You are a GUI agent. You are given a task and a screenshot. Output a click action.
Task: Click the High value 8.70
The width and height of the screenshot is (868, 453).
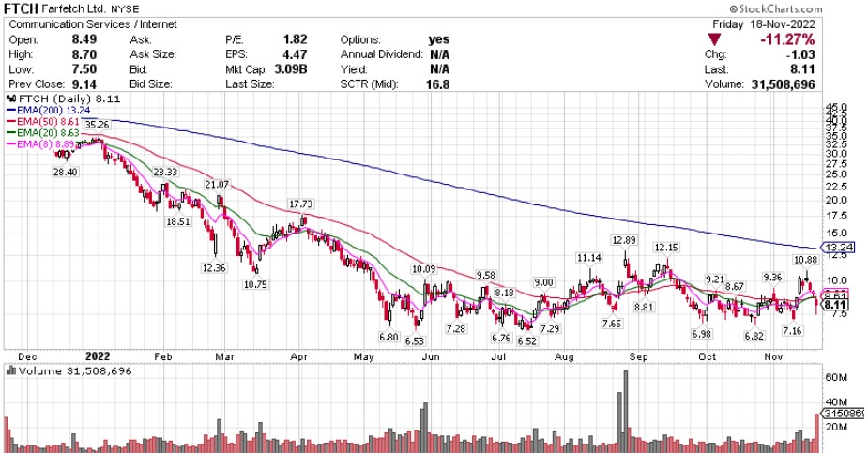click(84, 54)
